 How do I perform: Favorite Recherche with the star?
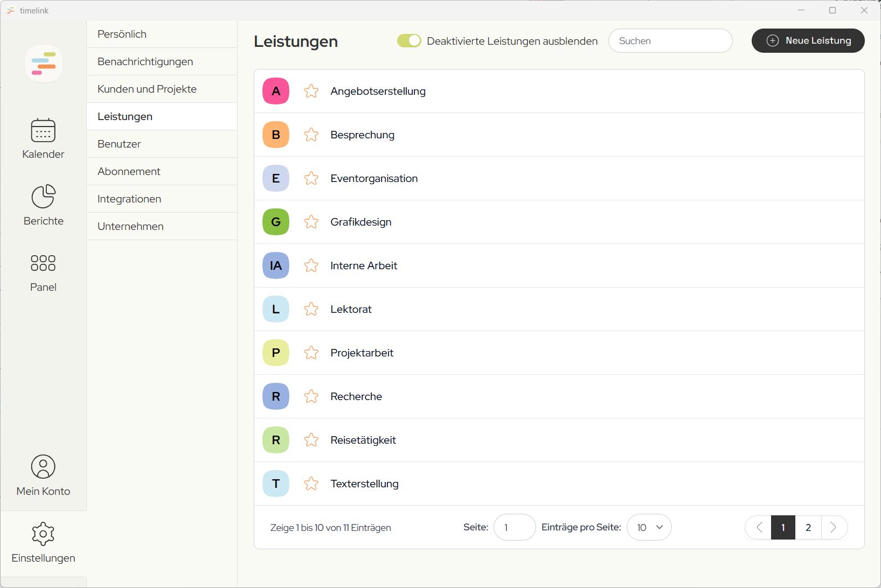tap(311, 396)
